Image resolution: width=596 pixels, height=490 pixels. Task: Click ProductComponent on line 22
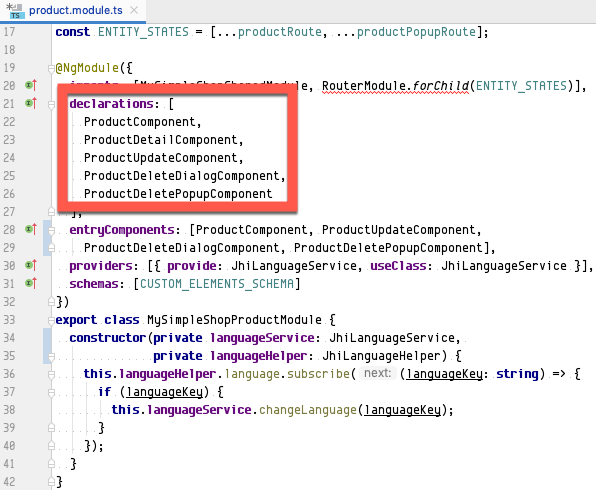139,122
